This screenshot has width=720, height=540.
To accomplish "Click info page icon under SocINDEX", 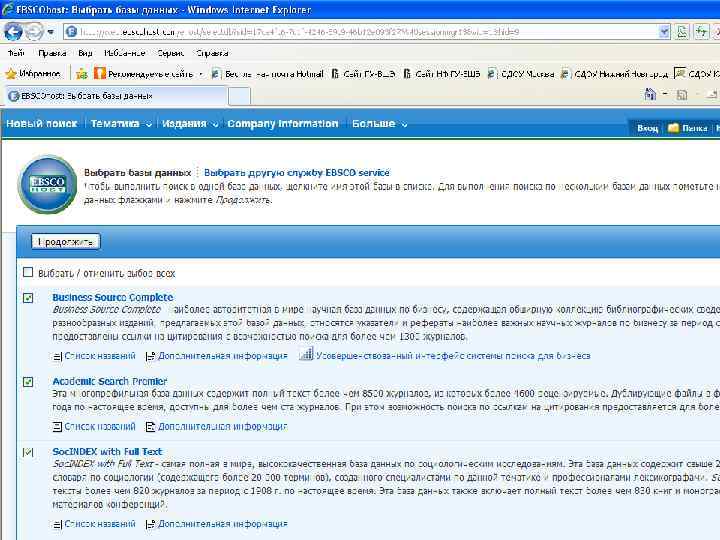I will [x=150, y=524].
